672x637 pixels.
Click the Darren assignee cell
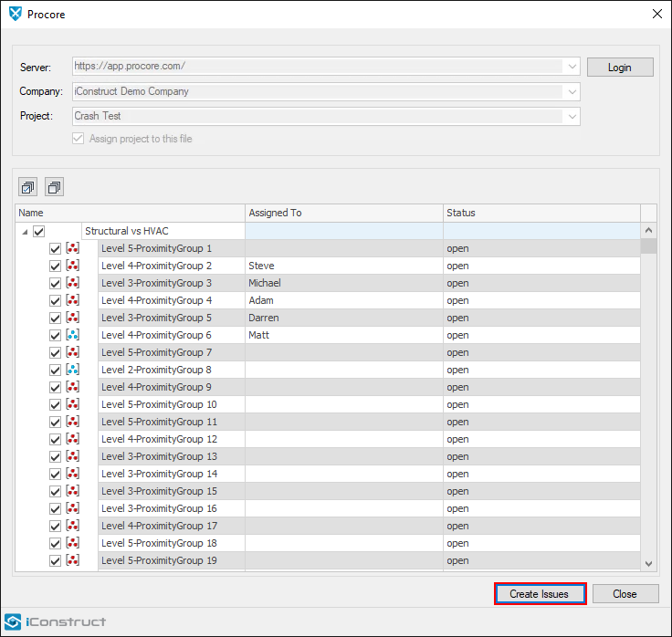pos(344,318)
